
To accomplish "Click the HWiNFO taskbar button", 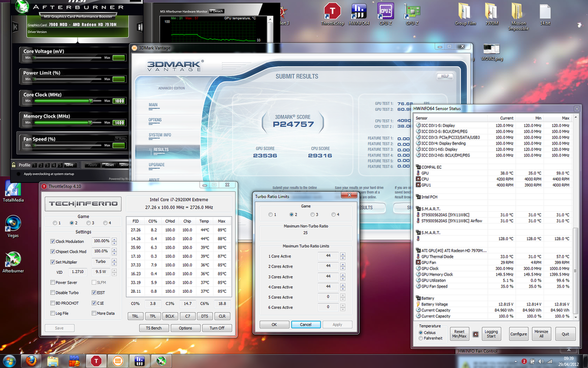I will tap(140, 361).
